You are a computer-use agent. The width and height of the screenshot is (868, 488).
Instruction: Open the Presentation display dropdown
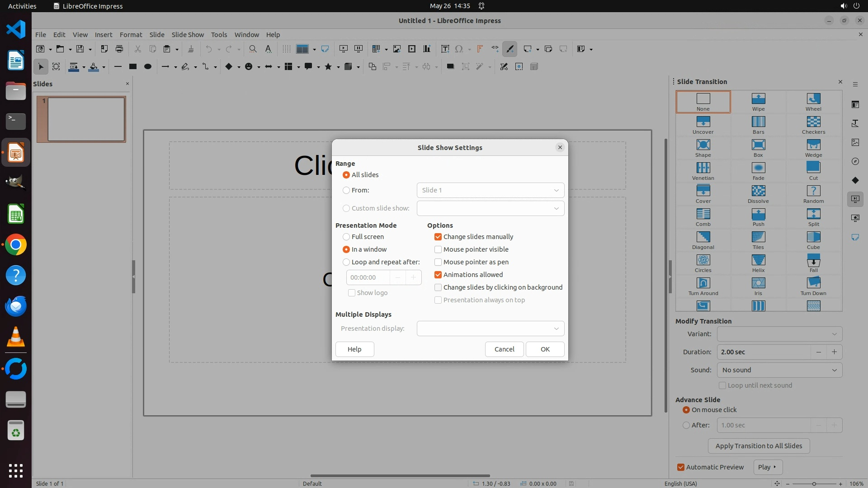(x=490, y=328)
